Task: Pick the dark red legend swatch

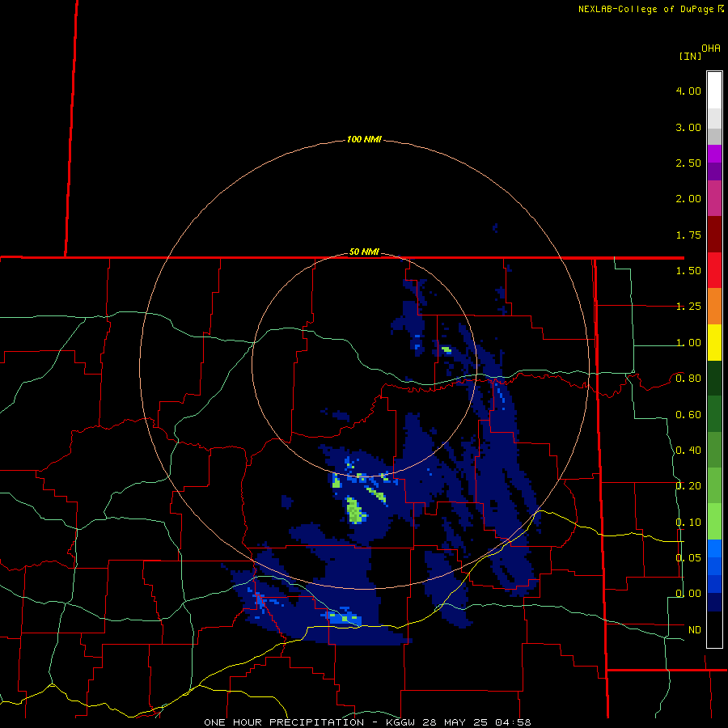Action: 714,234
